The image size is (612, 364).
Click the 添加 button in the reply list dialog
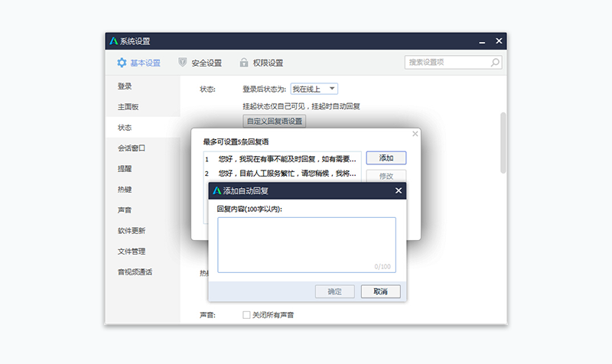tap(386, 158)
